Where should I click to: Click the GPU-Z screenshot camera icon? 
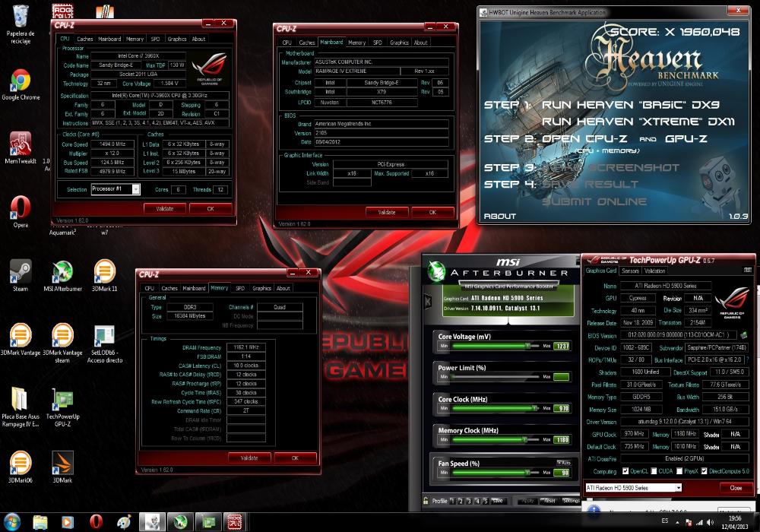(747, 270)
